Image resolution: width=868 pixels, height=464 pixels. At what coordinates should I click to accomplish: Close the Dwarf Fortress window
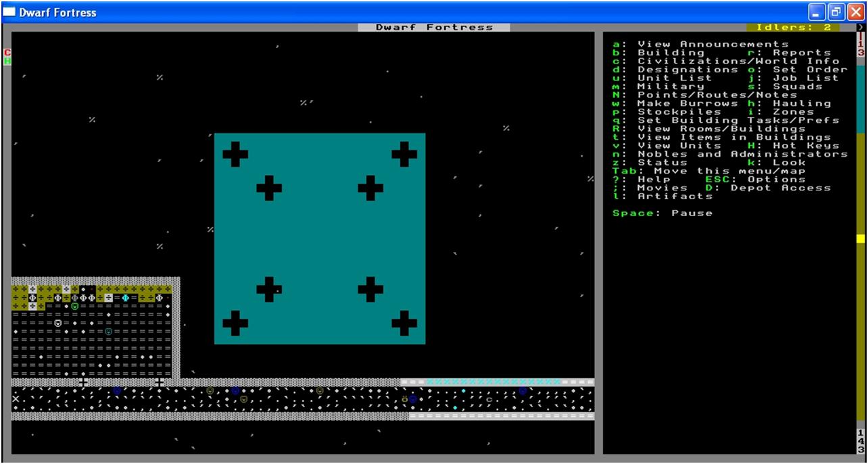(855, 12)
